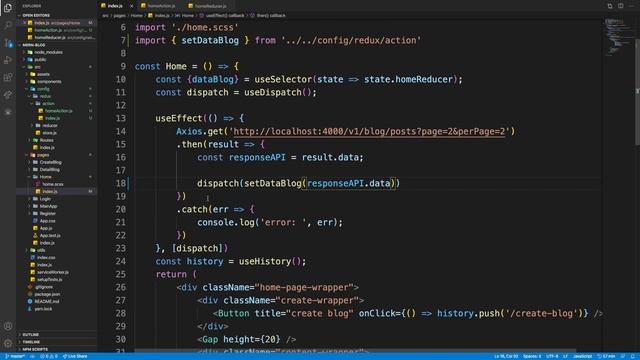Switch to the homeReducer.js editor tab
640x360 pixels.
(210, 6)
